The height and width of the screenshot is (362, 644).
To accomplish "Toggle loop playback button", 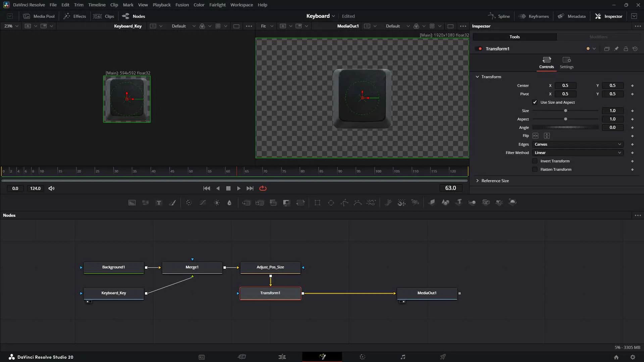I will point(263,189).
